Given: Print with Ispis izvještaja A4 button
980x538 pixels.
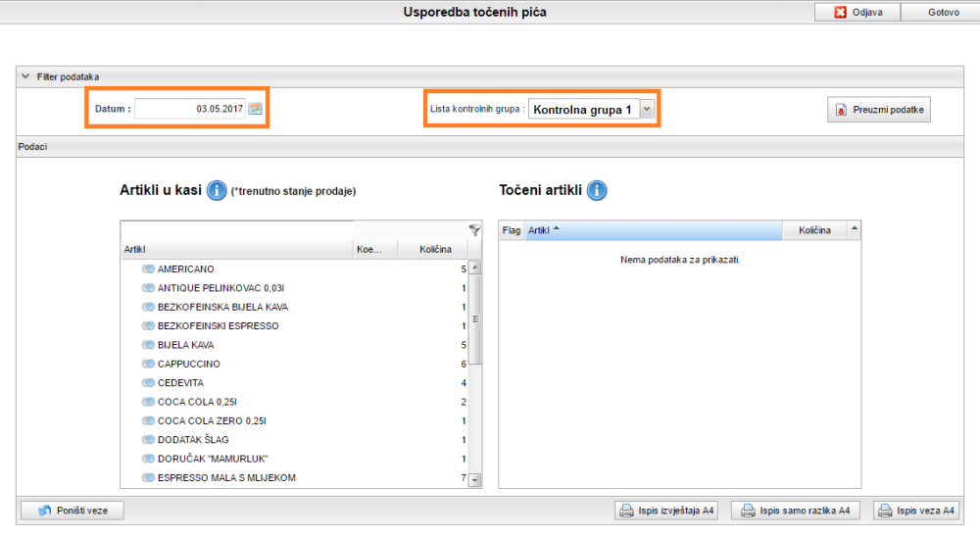Looking at the screenshot, I should pyautogui.click(x=666, y=511).
